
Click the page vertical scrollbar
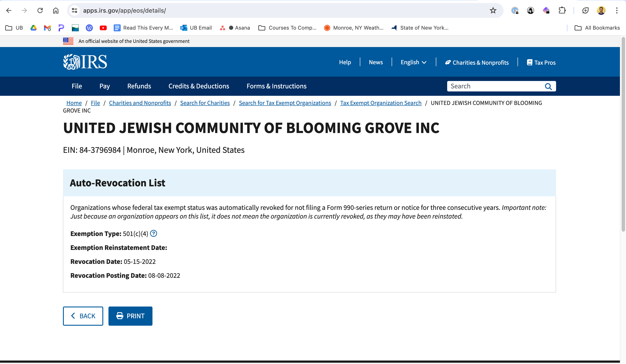point(623,134)
